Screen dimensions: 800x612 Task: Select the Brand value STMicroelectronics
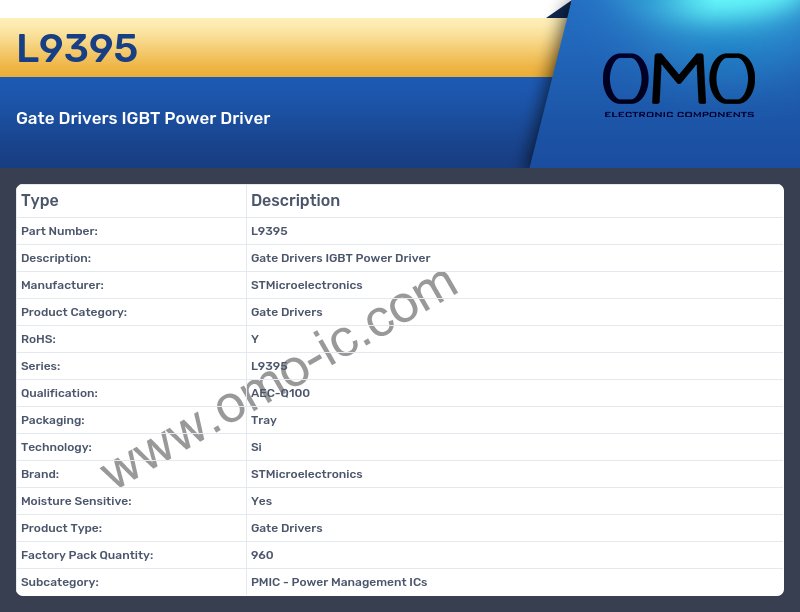tap(306, 474)
